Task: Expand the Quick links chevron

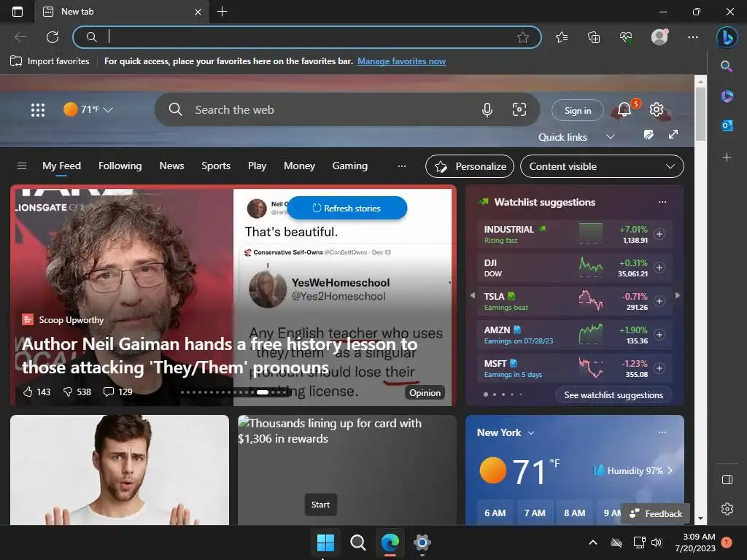Action: (x=611, y=137)
